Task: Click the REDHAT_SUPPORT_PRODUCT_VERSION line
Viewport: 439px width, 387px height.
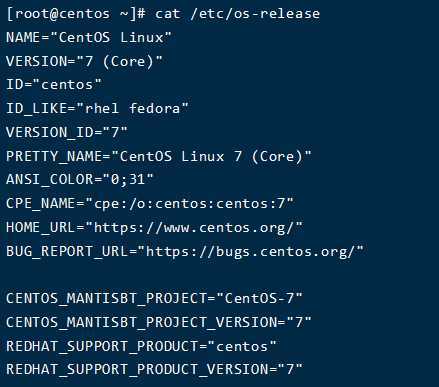Action: click(x=154, y=370)
